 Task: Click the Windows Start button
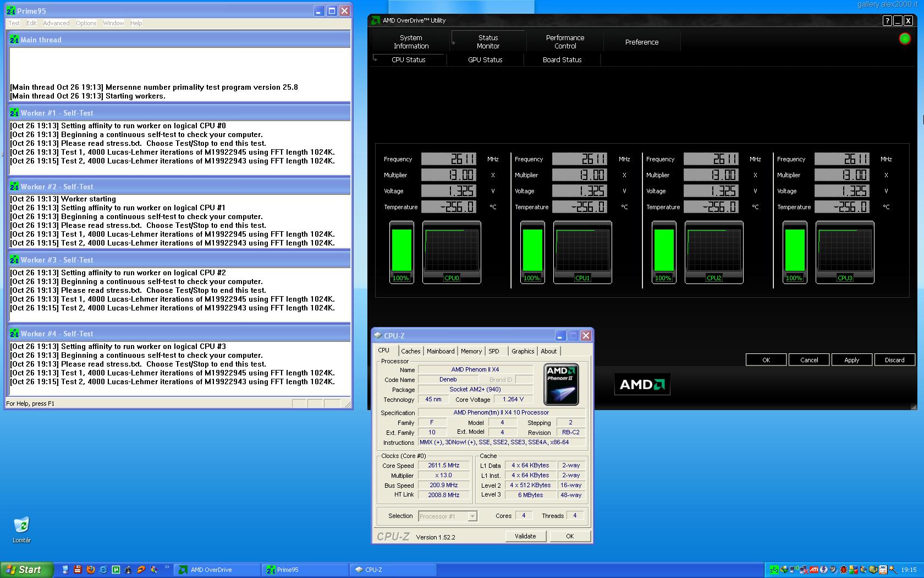[x=27, y=570]
